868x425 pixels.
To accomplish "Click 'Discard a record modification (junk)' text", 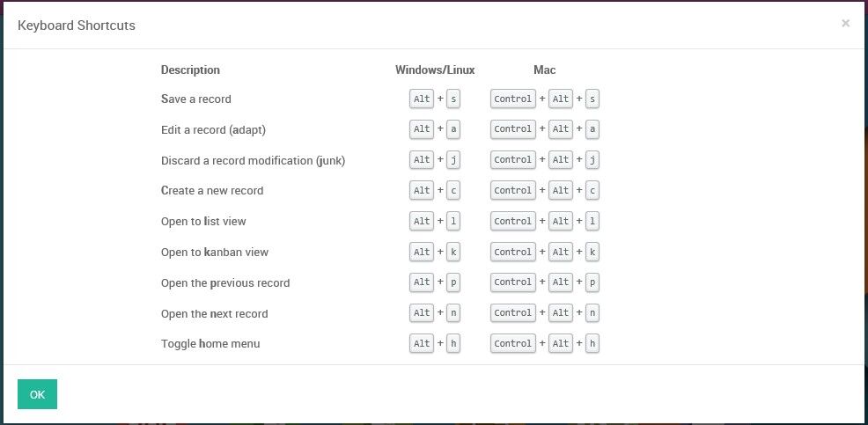I will pyautogui.click(x=253, y=160).
